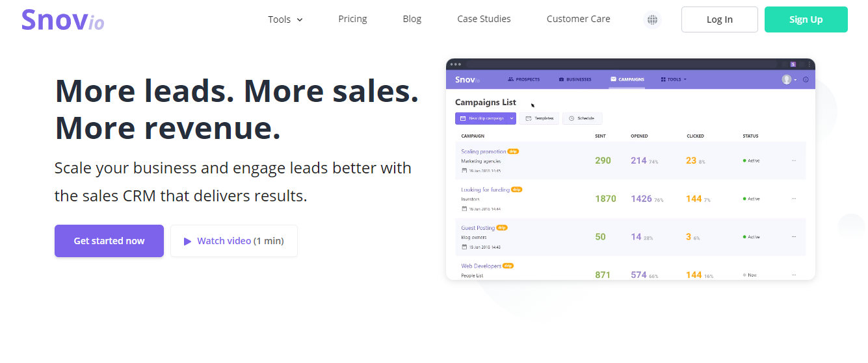Click the Blog owners list name
868x363 pixels.
point(474,238)
